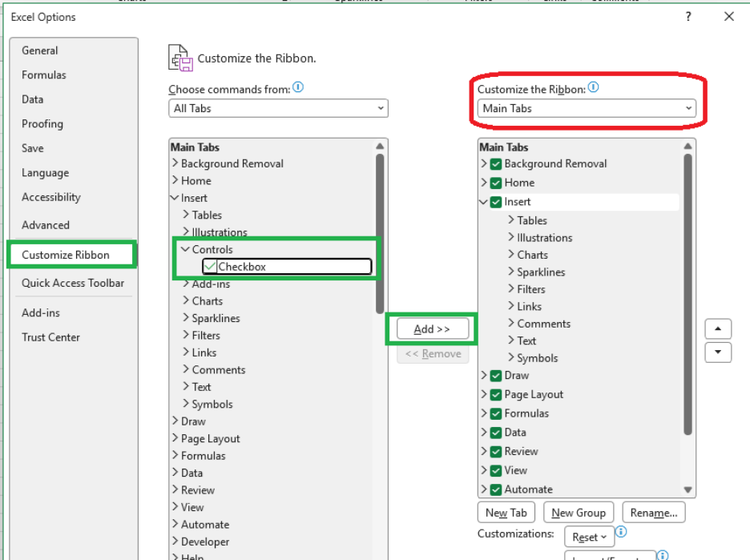
Task: Select the Review tab in right list
Action: click(x=521, y=451)
